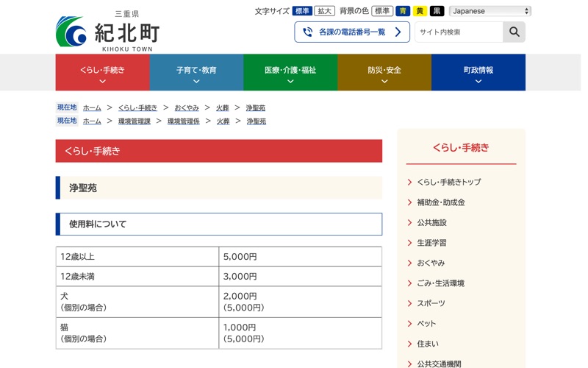Image resolution: width=588 pixels, height=368 pixels.
Task: Choose the 青 blue background color
Action: coord(403,11)
